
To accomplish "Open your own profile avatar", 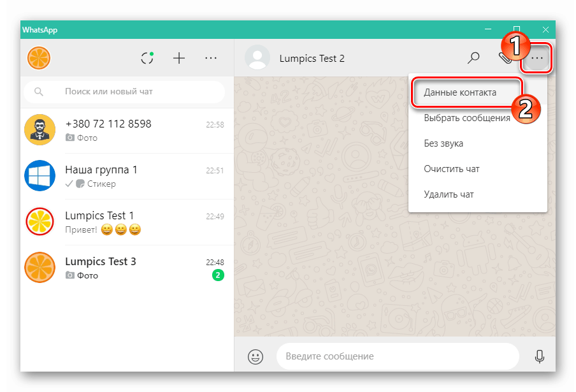I will tap(39, 58).
